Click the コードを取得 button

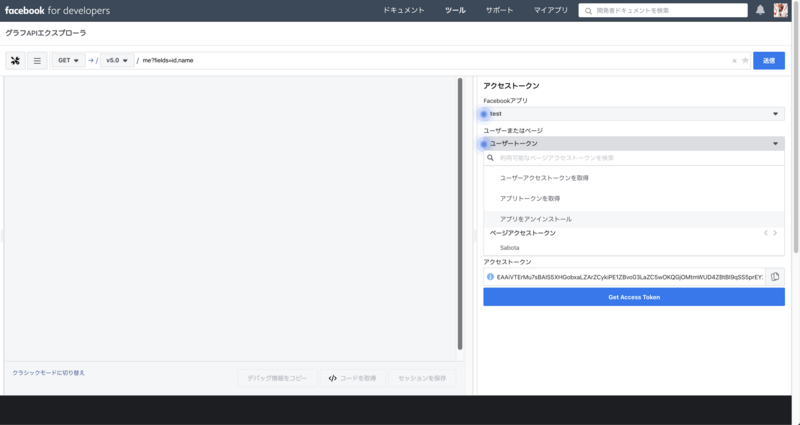353,379
